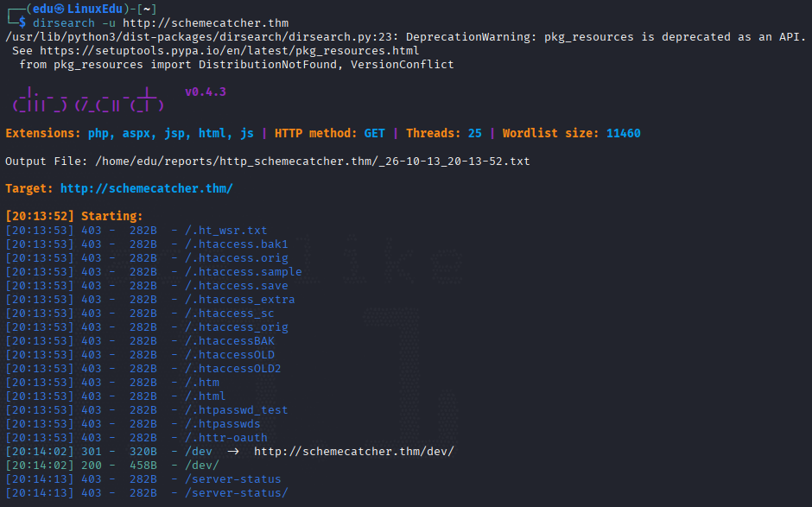Click the v0.4.3 version label
This screenshot has width=812, height=507.
click(206, 92)
